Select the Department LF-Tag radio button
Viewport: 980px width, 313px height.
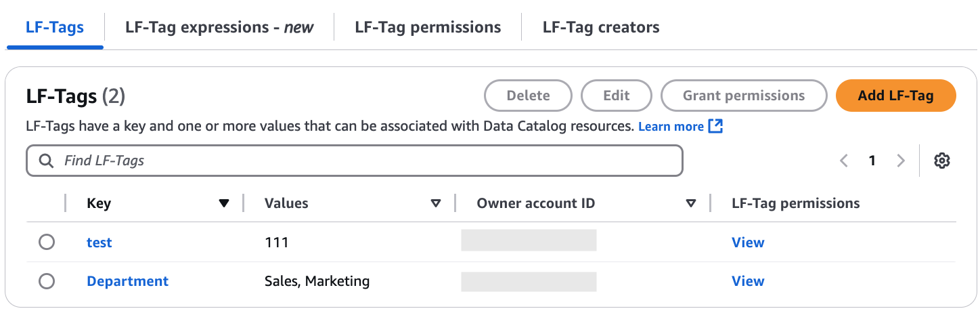click(x=47, y=281)
